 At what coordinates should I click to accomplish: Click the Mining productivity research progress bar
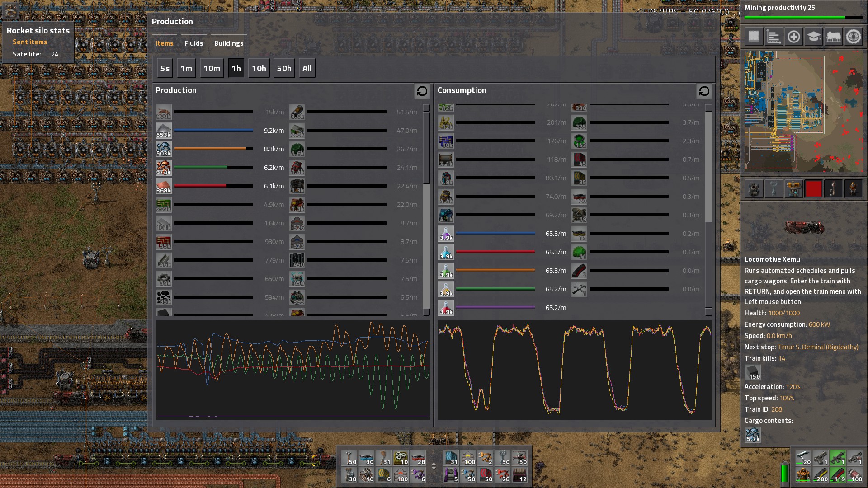pyautogui.click(x=803, y=18)
